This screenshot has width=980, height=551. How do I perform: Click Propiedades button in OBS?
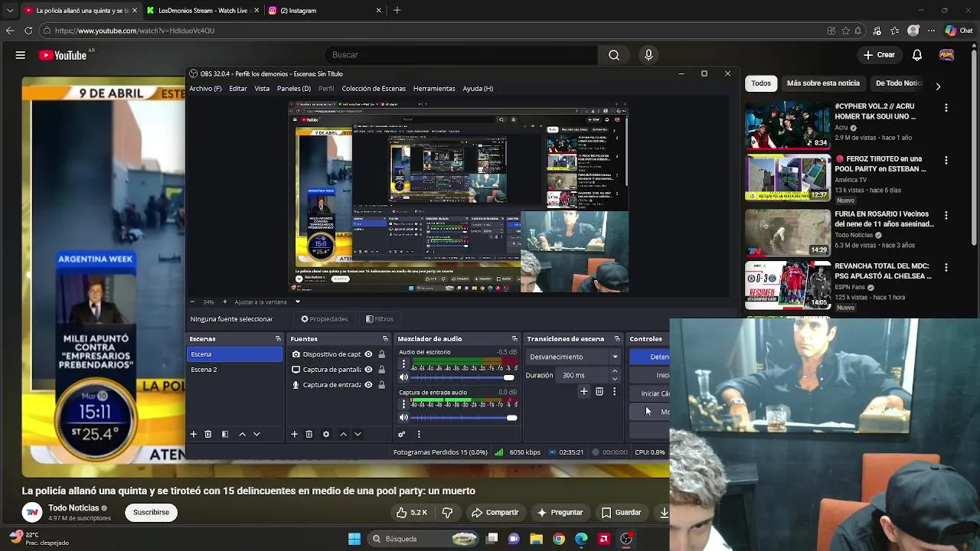[x=325, y=319]
